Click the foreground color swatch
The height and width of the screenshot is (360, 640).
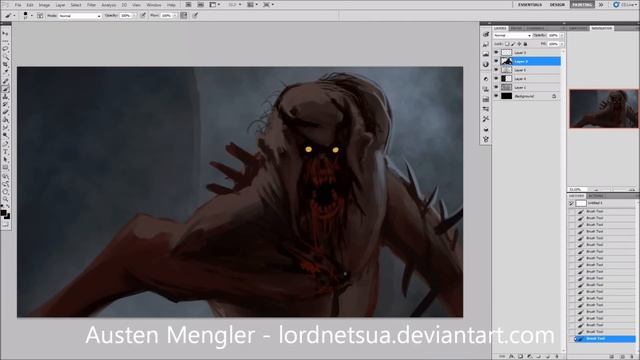(x=4, y=213)
